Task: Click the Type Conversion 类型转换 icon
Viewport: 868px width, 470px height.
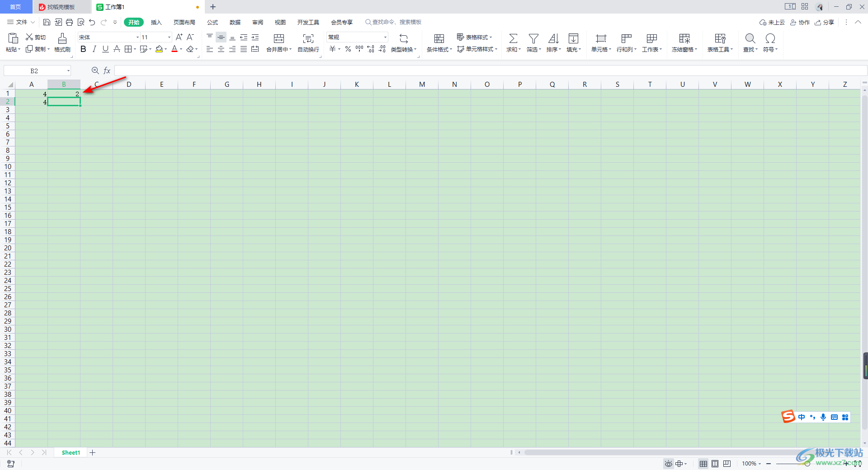Action: [x=404, y=38]
